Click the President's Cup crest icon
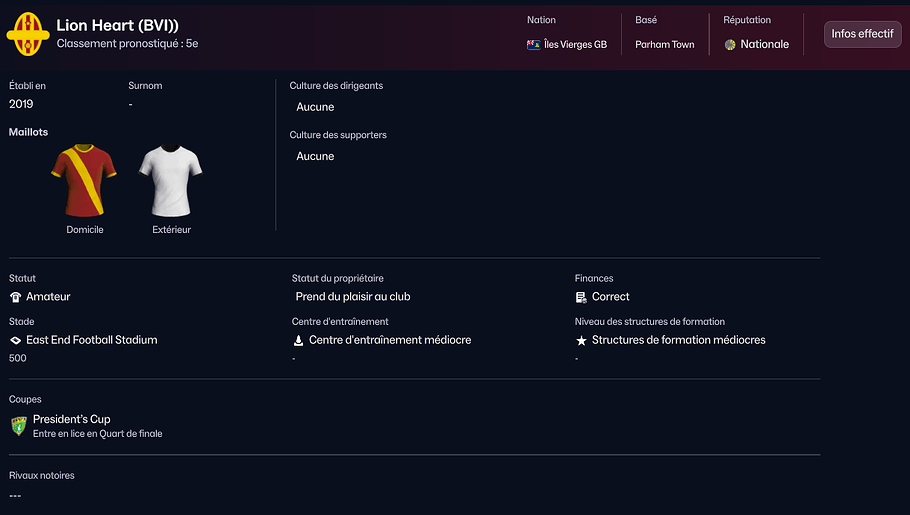Screen dimensions: 910x515 click(x=18, y=426)
